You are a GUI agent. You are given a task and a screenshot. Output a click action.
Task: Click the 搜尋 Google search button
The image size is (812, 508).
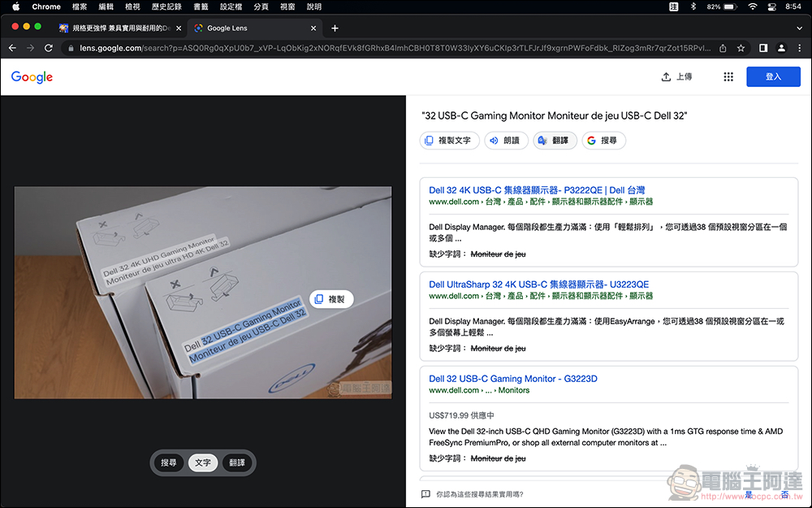[x=604, y=141]
